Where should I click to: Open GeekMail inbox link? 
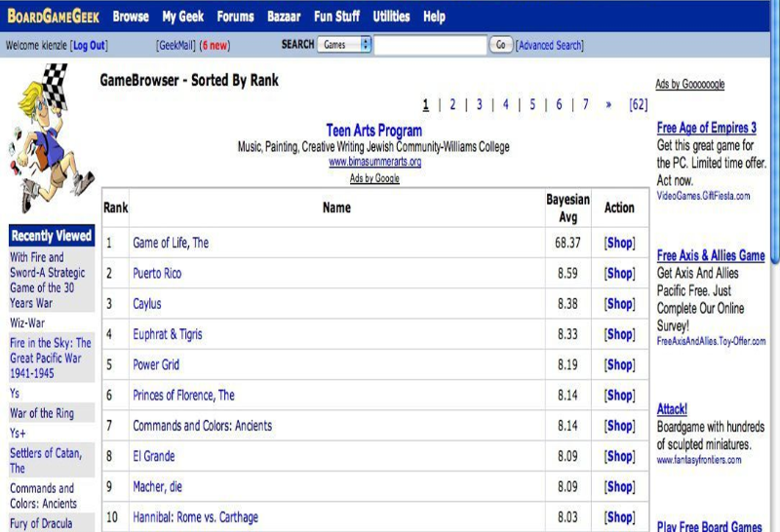(175, 45)
